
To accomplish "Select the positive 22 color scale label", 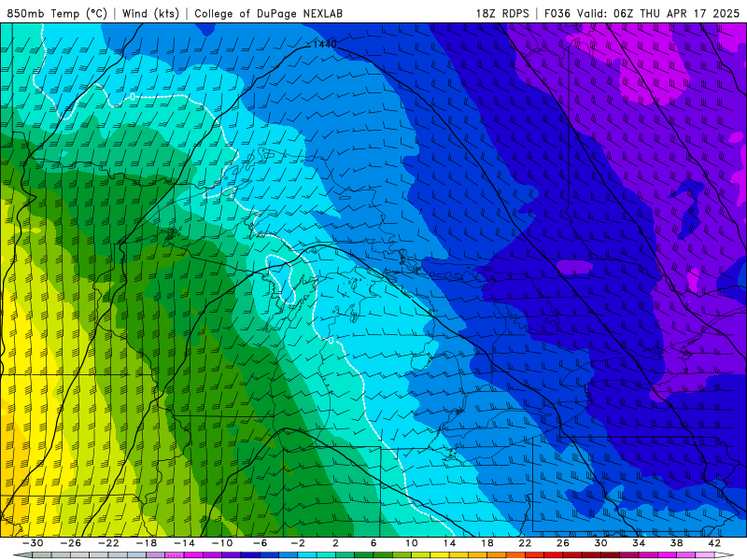I will pos(525,543).
